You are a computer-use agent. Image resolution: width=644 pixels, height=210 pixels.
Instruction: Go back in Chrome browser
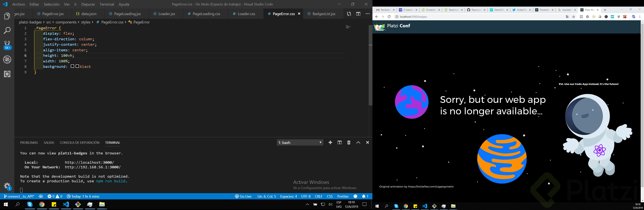(377, 17)
